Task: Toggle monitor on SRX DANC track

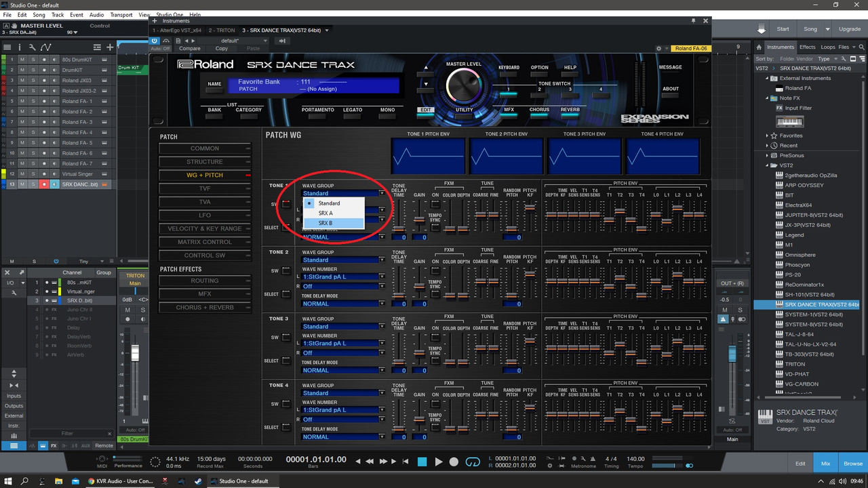Action: [56, 184]
